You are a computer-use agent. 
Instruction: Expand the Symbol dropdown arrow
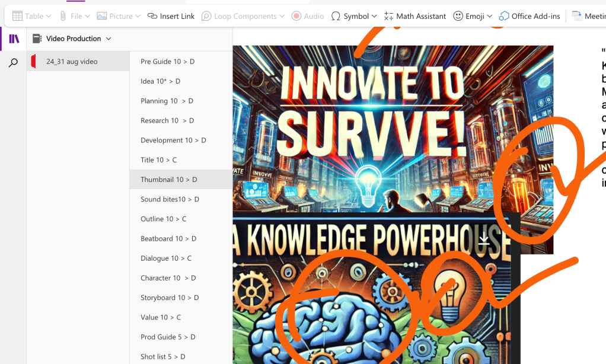point(374,16)
